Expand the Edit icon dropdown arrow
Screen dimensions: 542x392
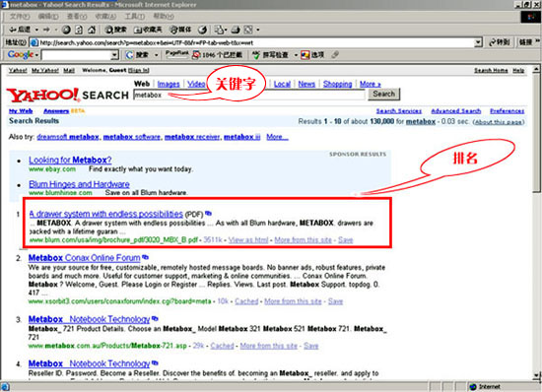258,30
